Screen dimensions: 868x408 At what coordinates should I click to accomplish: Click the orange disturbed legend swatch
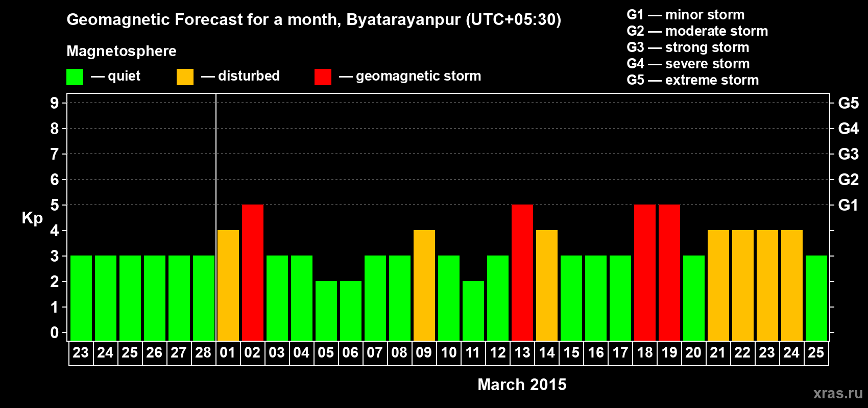click(185, 77)
